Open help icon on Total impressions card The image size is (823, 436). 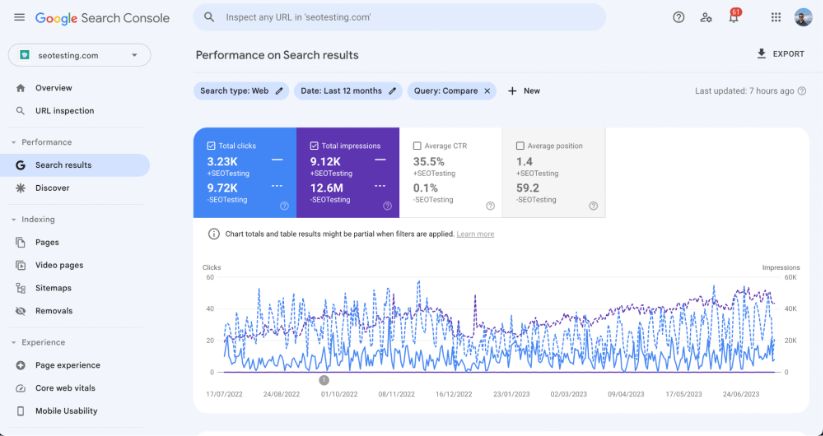pyautogui.click(x=387, y=206)
